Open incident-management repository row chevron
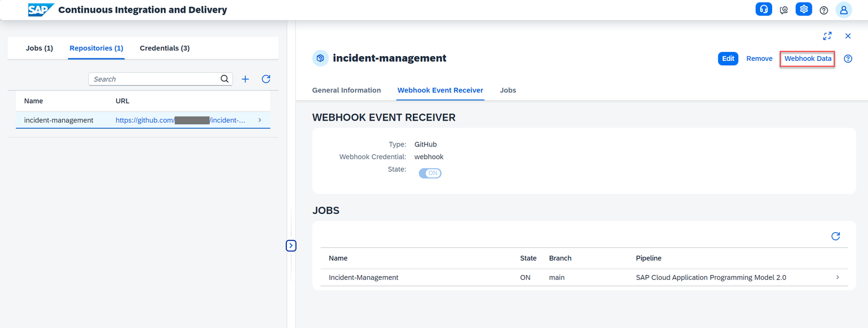This screenshot has height=328, width=868. pyautogui.click(x=260, y=120)
